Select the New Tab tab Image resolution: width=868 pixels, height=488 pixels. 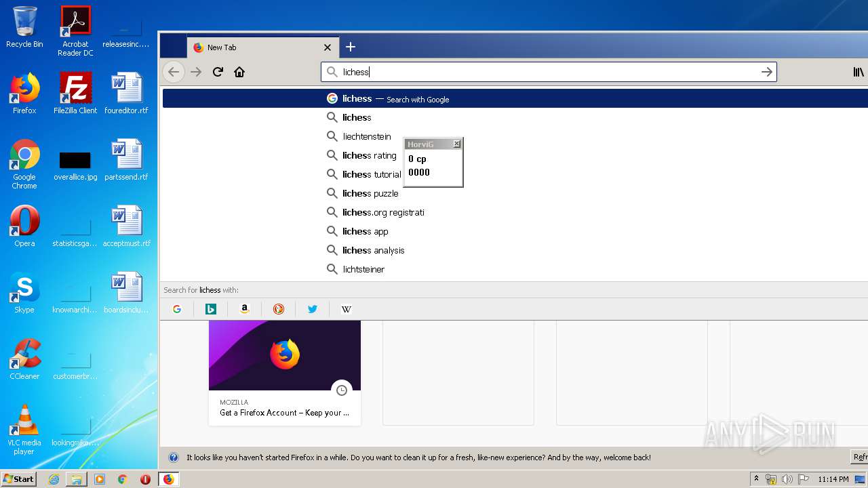pos(263,47)
